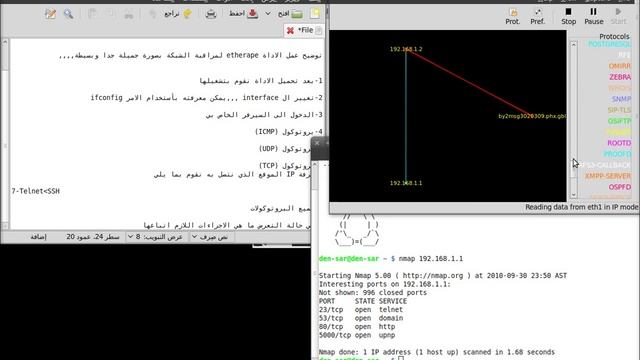
Task: Click the line mentioning ifconfig in gedit
Action: 207,98
